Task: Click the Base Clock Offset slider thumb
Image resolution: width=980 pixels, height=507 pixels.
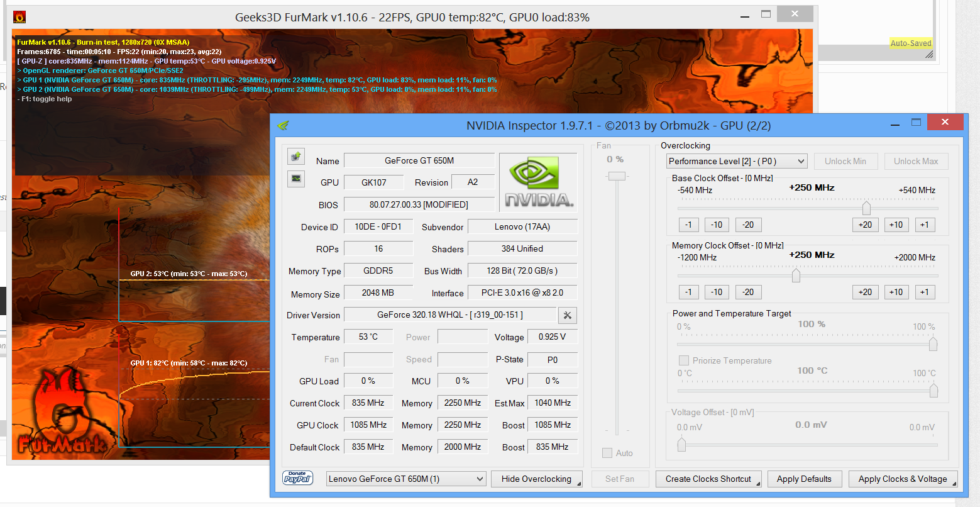Action: (866, 208)
